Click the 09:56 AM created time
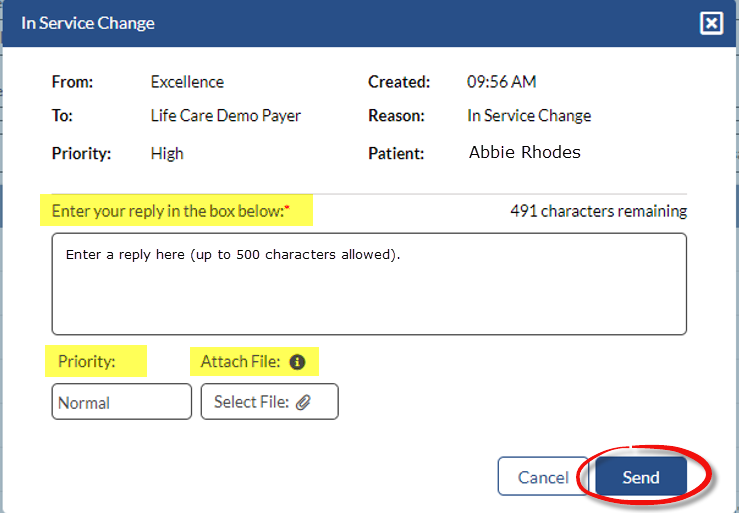 501,82
